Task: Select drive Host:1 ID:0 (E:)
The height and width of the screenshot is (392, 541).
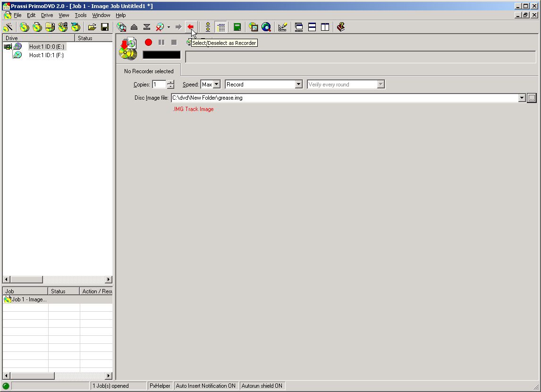Action: (47, 47)
